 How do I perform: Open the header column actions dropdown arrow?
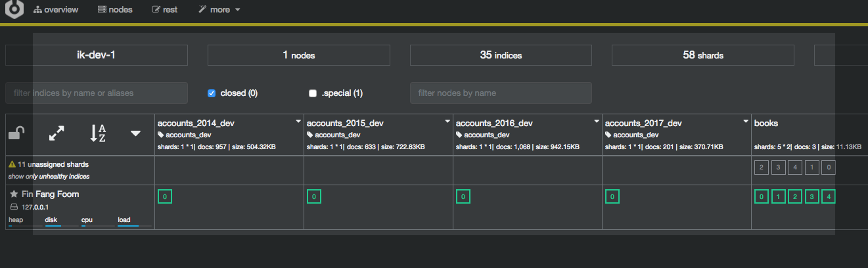(x=136, y=134)
